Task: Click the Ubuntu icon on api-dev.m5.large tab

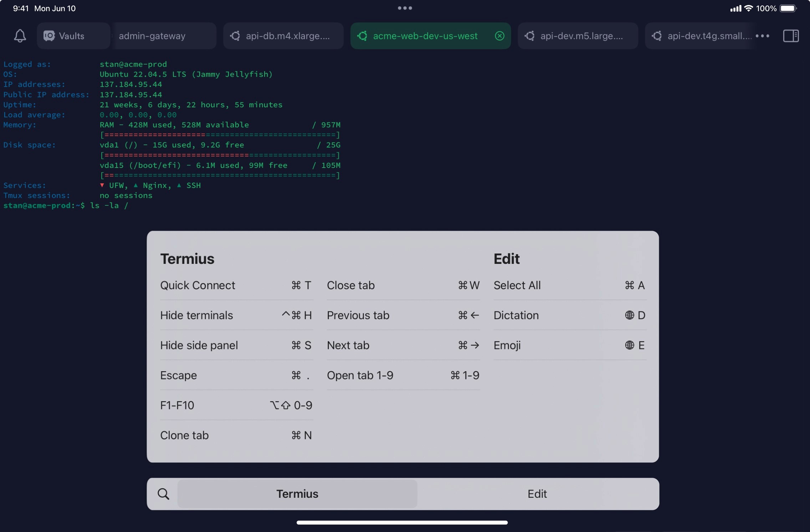Action: pyautogui.click(x=530, y=36)
